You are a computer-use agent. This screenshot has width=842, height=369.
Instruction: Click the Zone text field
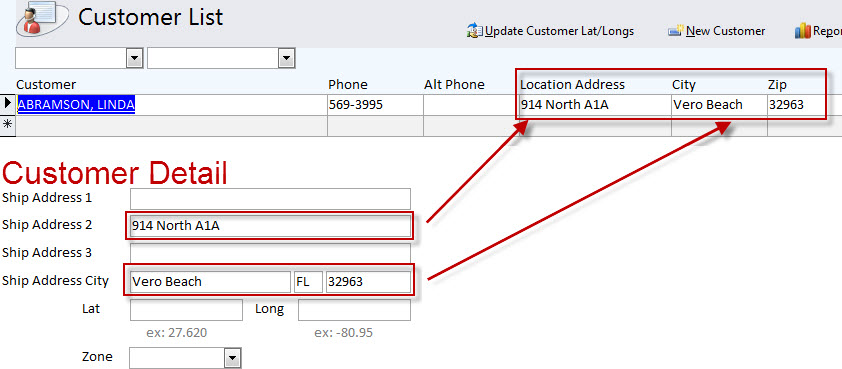177,358
